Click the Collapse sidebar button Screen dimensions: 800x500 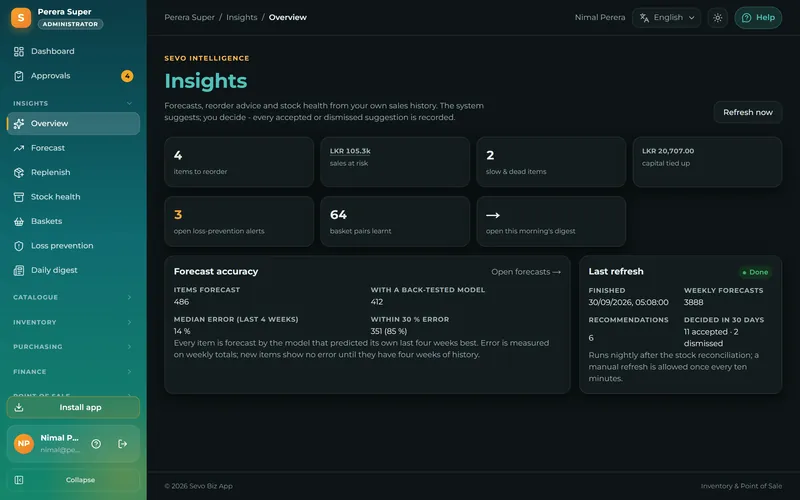coord(73,480)
